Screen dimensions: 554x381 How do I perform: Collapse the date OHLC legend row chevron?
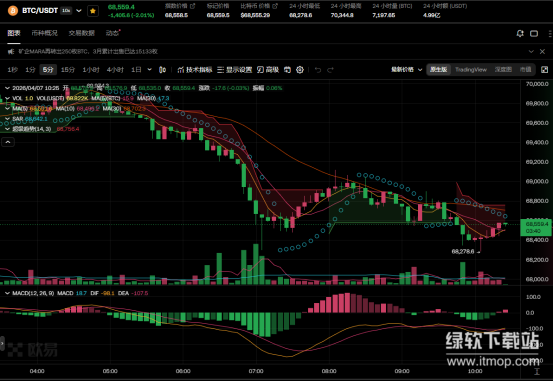[x=7, y=88]
